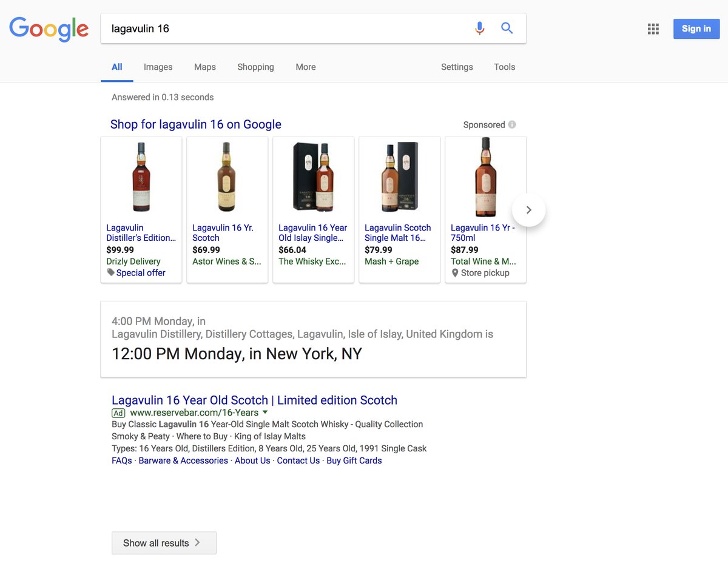Open Lagavulin 16 Year Old Islay Single link
Viewport: 728px width, 580px height.
pos(313,233)
